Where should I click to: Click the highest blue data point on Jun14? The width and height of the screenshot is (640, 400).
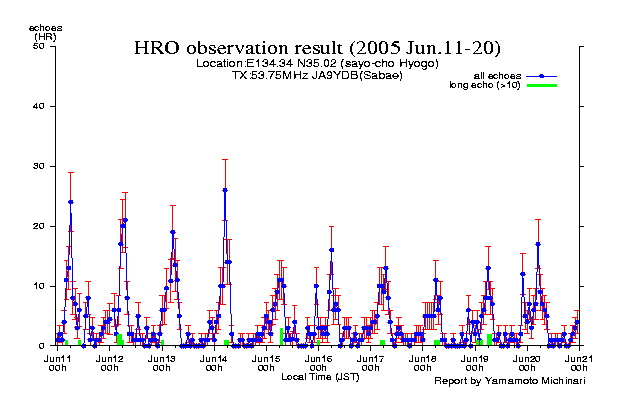tap(225, 190)
